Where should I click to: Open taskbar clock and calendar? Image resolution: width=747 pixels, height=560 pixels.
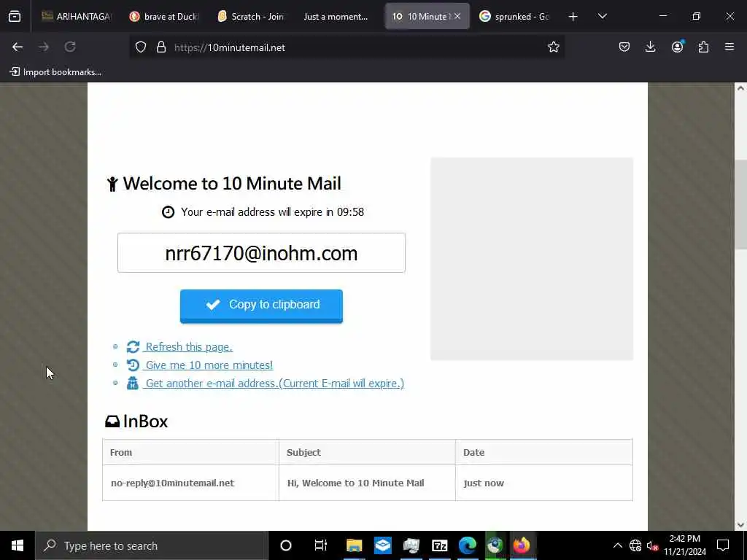pyautogui.click(x=684, y=545)
